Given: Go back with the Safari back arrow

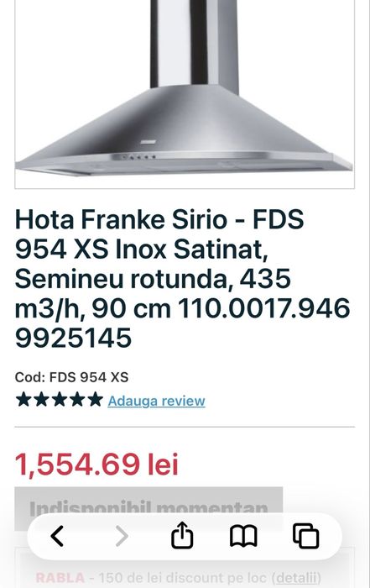Looking at the screenshot, I should [x=57, y=536].
